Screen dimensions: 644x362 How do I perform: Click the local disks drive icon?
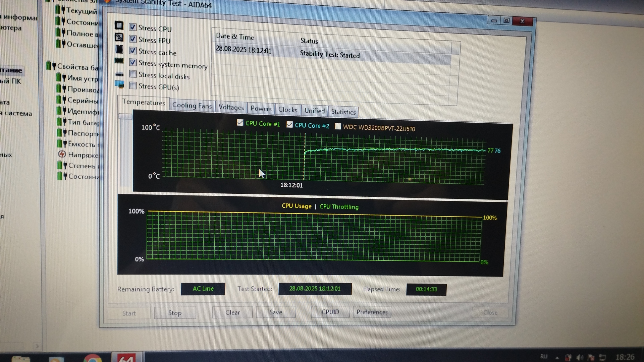[x=119, y=74]
